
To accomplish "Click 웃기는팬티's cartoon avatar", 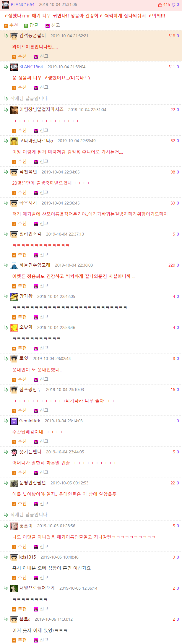I will 14,452.
